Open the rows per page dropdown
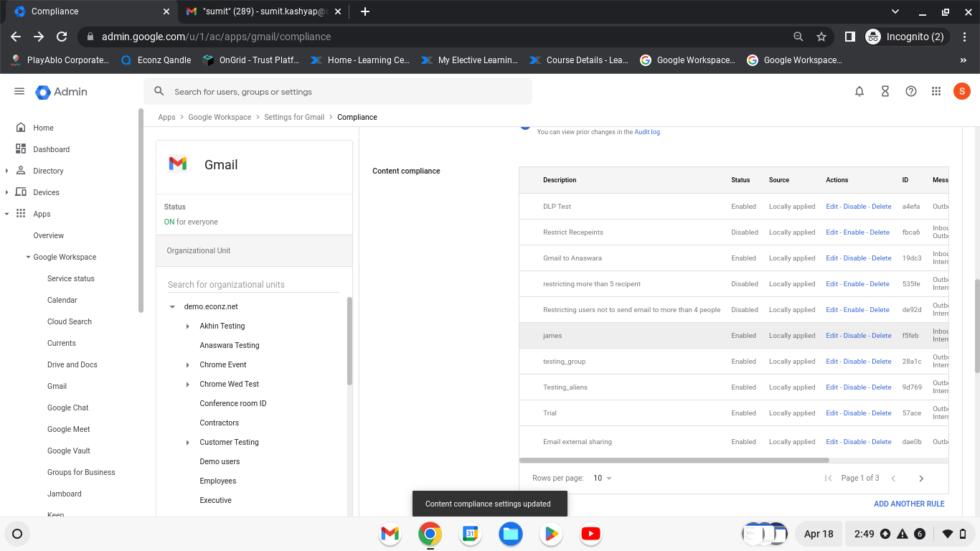The height and width of the screenshot is (551, 980). (603, 478)
